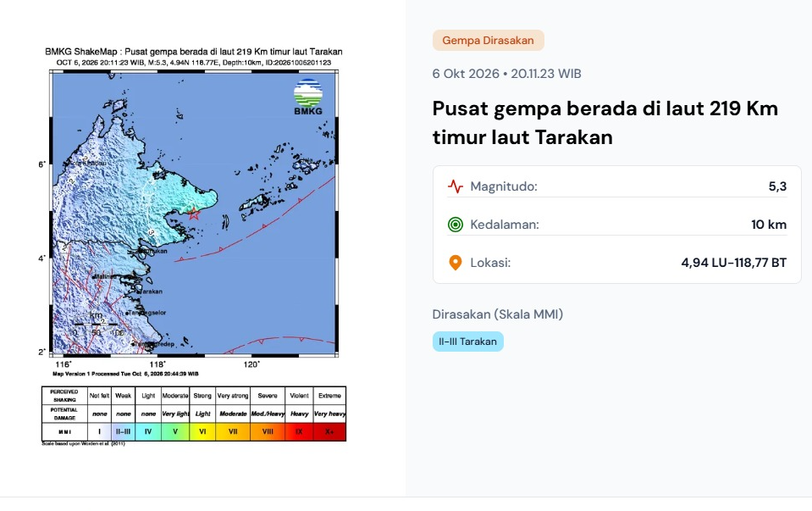Click the MMI legend II-III swatch
This screenshot has width=812, height=511.
(123, 431)
